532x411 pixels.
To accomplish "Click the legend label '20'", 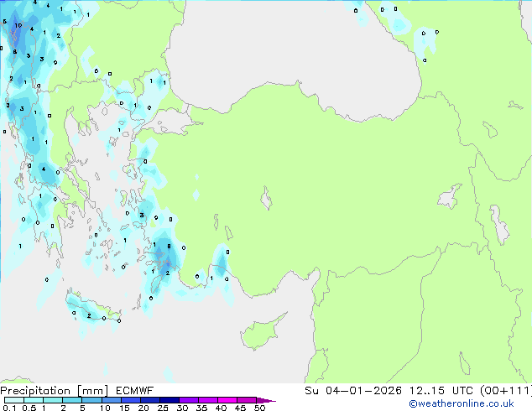I will [x=143, y=408].
